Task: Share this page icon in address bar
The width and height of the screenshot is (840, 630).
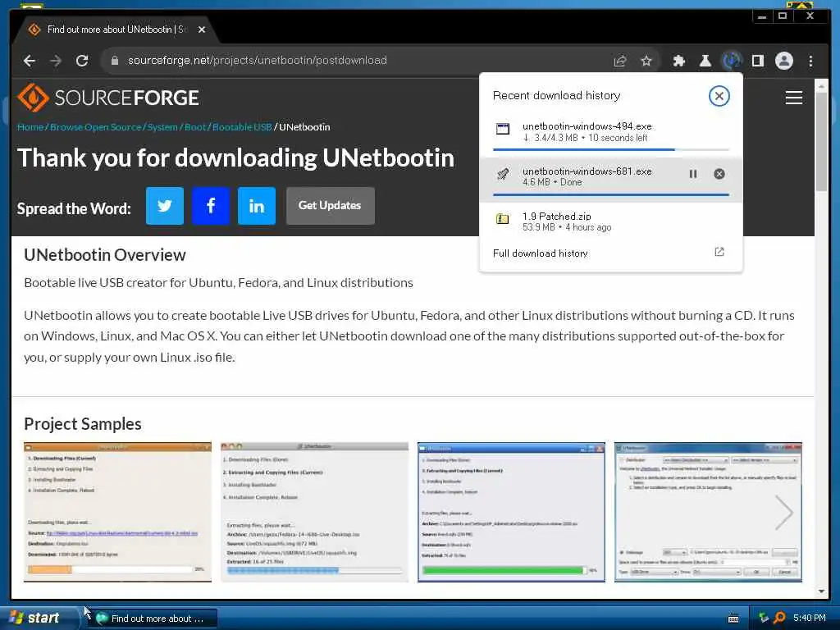Action: tap(620, 61)
